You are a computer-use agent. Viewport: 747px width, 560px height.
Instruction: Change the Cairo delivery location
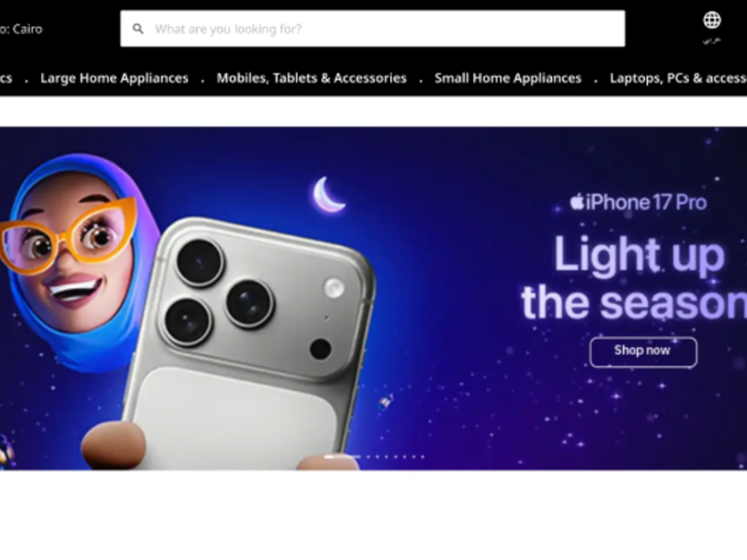point(21,29)
